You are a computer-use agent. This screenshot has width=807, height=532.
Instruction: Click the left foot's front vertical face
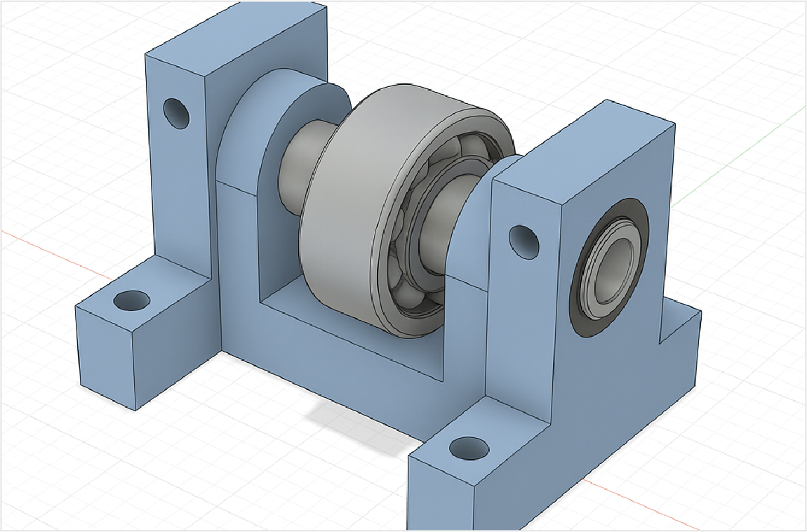click(x=105, y=351)
